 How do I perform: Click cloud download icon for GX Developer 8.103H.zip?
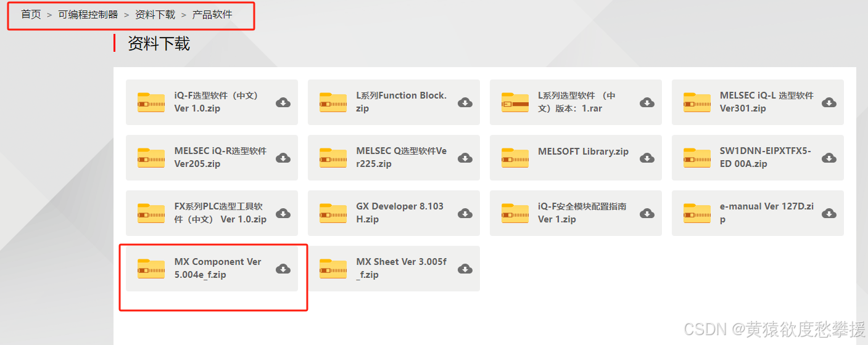pyautogui.click(x=465, y=213)
